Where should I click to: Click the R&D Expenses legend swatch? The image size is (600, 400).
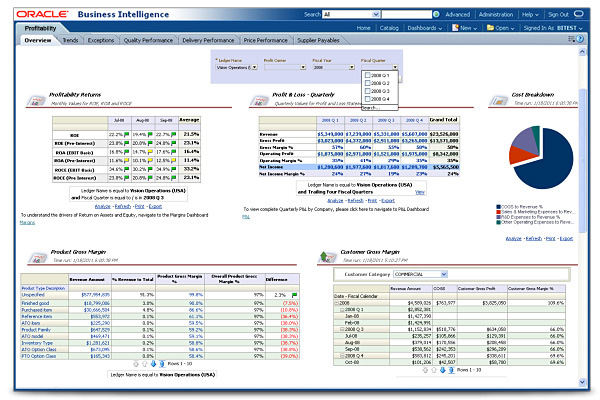[x=499, y=217]
